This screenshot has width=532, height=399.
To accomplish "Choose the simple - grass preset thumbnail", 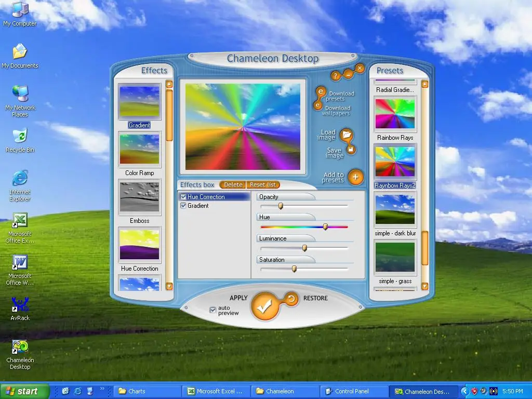I will 395,257.
